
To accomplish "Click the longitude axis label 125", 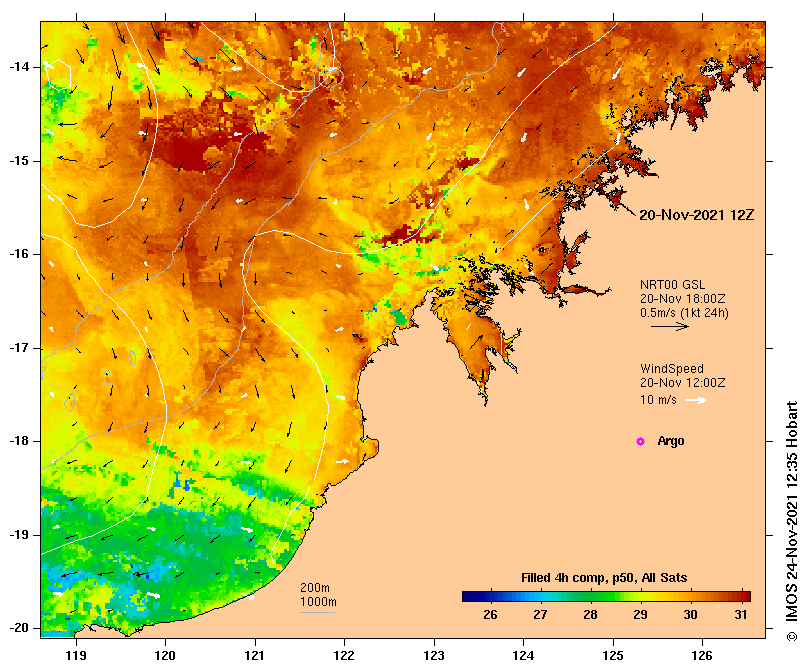I will pos(613,656).
